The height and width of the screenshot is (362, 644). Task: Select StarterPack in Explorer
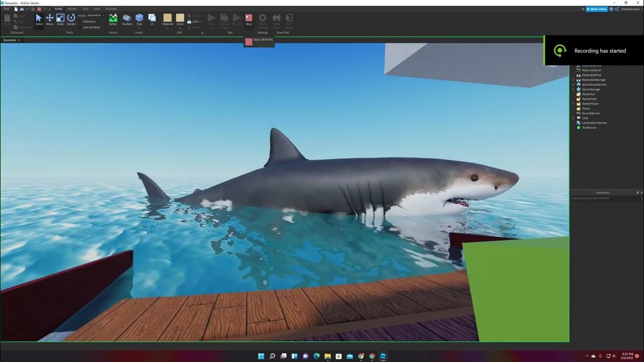pyautogui.click(x=589, y=99)
